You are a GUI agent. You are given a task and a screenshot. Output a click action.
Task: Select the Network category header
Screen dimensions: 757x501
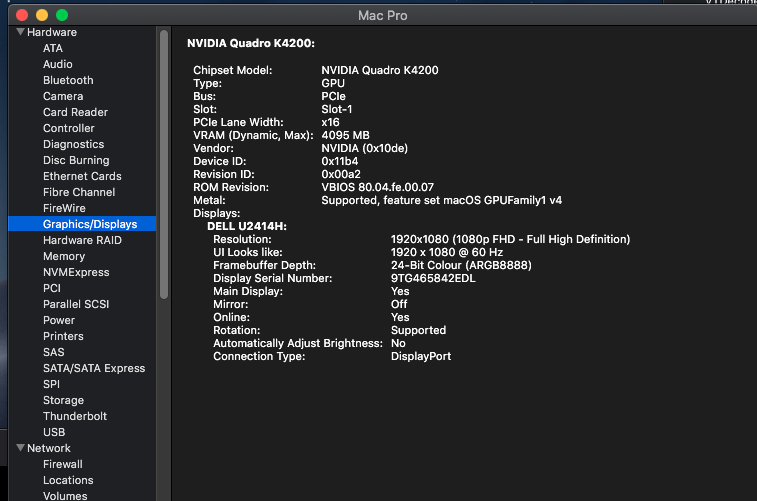tap(48, 448)
